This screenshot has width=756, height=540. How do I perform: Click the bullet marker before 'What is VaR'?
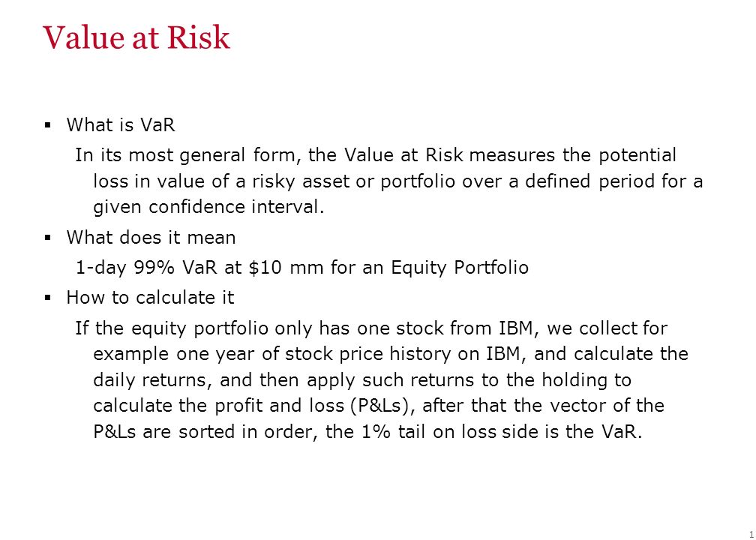tap(47, 126)
